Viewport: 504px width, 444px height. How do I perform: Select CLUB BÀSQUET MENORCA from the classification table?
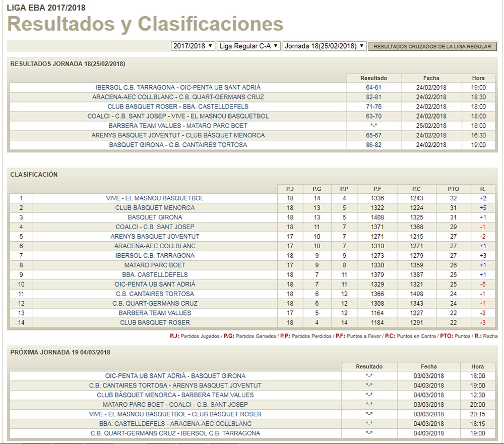[x=153, y=208]
